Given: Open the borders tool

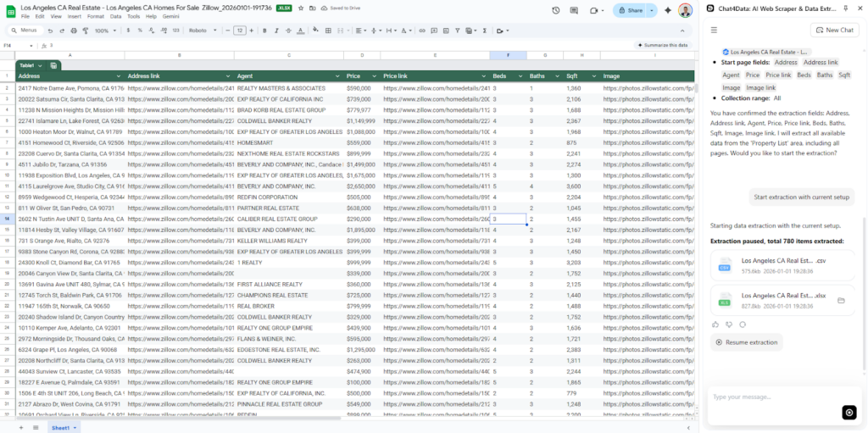Looking at the screenshot, I should [x=328, y=31].
